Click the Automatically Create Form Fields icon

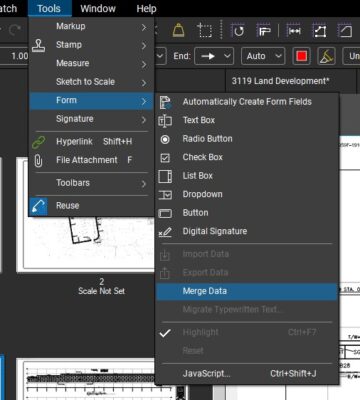[165, 102]
